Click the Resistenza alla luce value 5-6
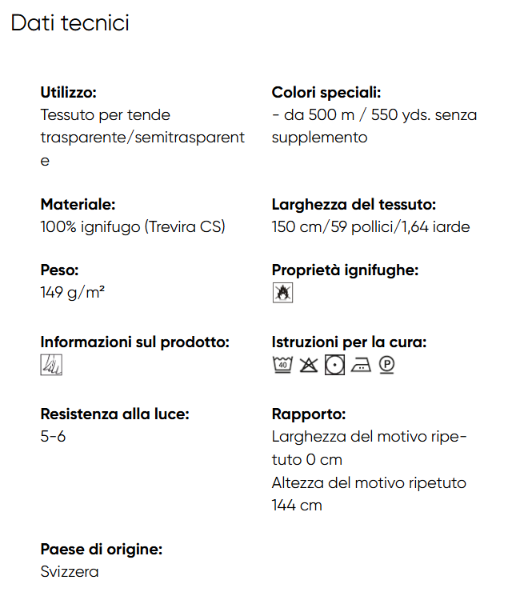This screenshot has height=590, width=522. (53, 436)
